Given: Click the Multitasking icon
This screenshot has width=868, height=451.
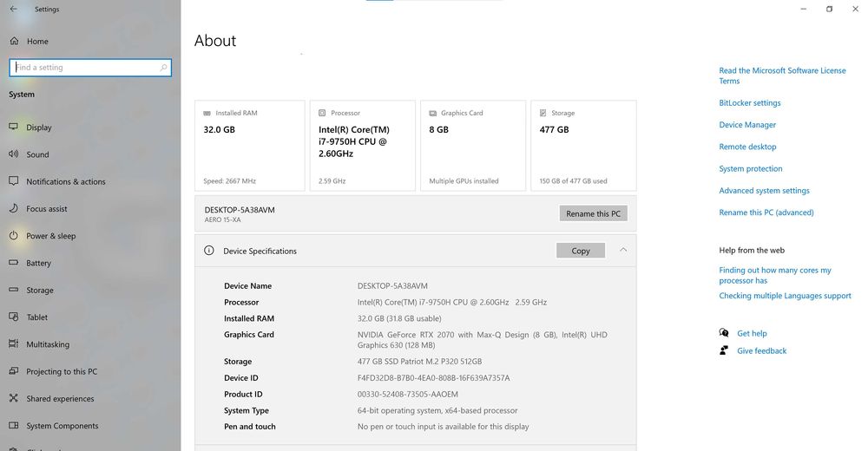Looking at the screenshot, I should point(14,343).
